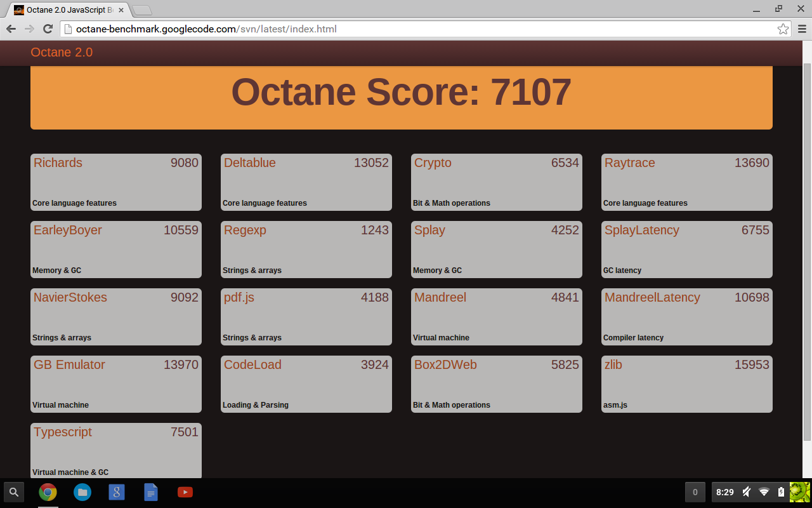Click the Octane 2.0 header link
This screenshot has height=508, width=812.
pyautogui.click(x=62, y=52)
